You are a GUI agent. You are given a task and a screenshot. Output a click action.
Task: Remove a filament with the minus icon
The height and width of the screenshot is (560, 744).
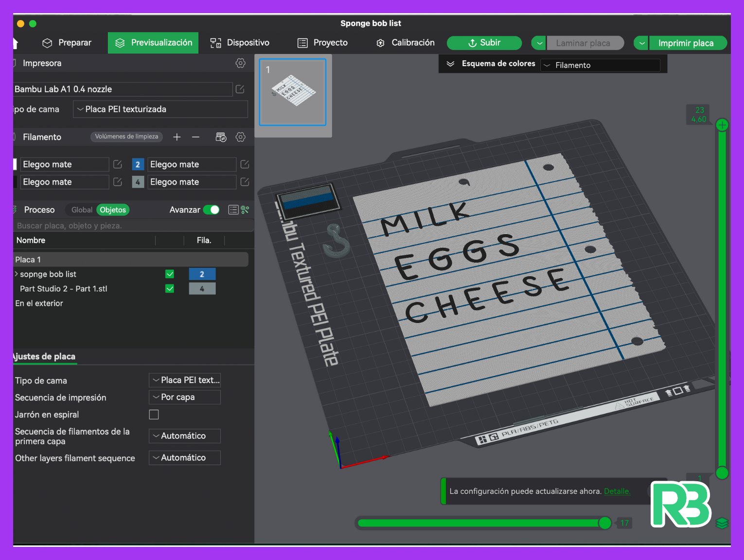click(195, 137)
